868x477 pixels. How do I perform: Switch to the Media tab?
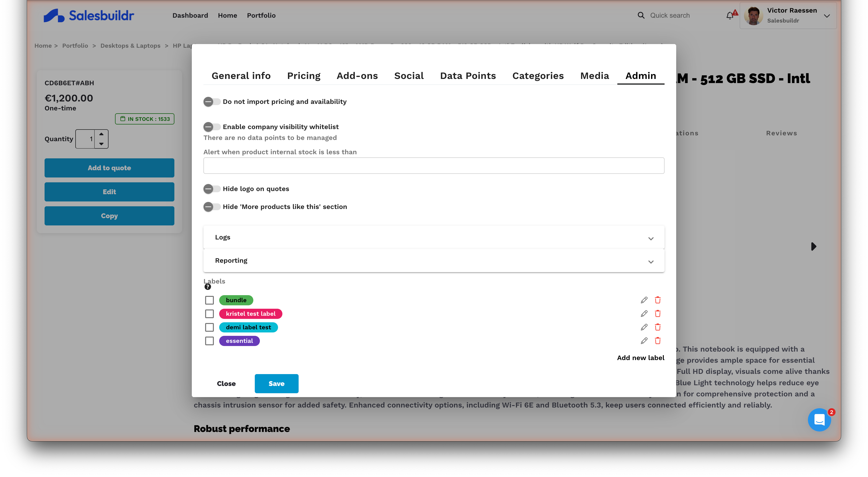pyautogui.click(x=594, y=76)
